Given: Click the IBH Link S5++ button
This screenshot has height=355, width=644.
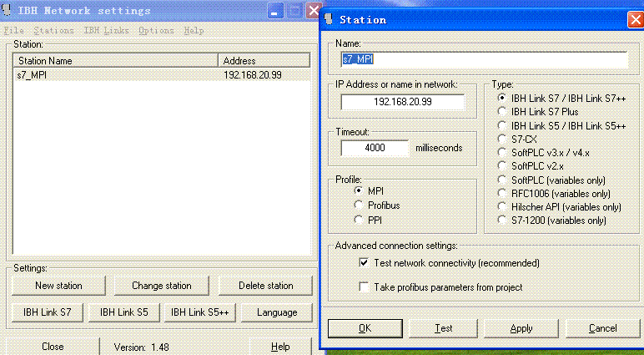Looking at the screenshot, I should (x=199, y=312).
